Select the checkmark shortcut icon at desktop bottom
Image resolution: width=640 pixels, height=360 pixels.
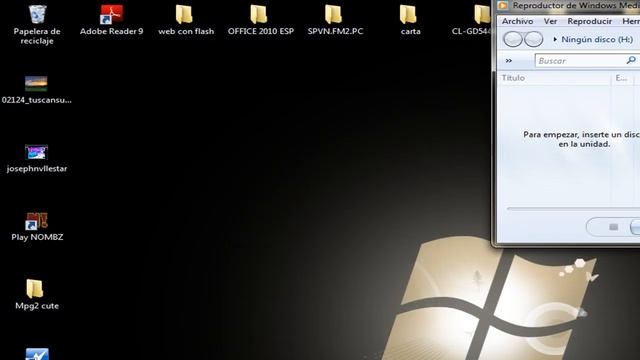[x=37, y=353]
